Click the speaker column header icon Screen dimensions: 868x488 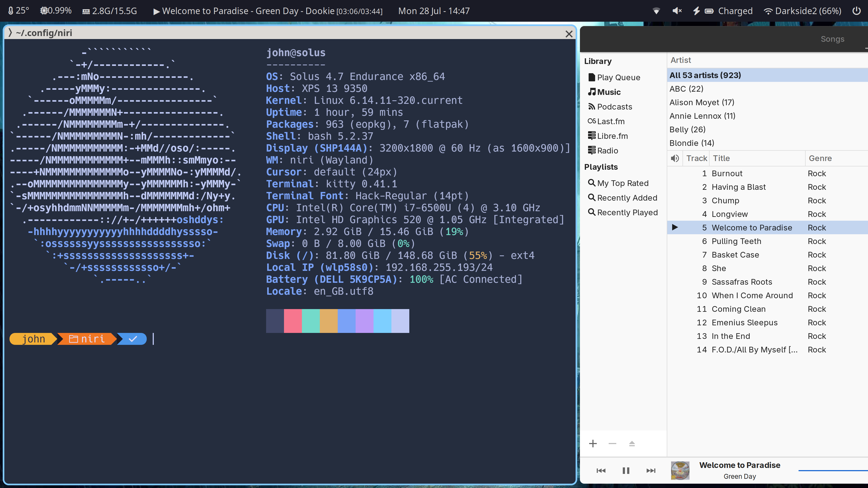pyautogui.click(x=675, y=158)
